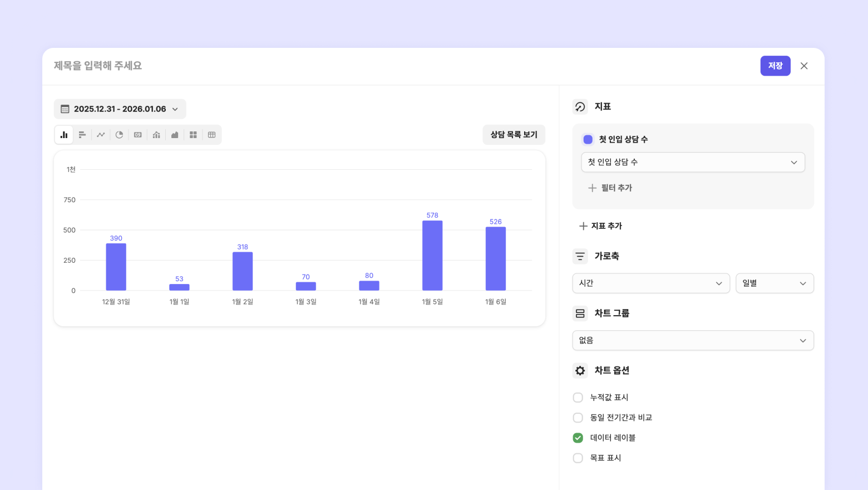The width and height of the screenshot is (868, 490).
Task: Check the 동일 전기간과 비교 option
Action: 578,418
